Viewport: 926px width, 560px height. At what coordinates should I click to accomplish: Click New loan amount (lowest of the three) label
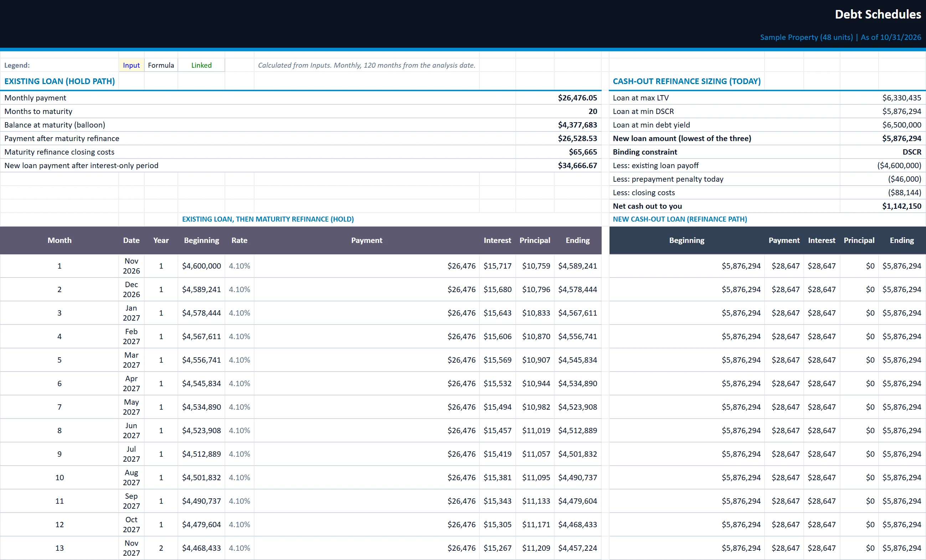tap(682, 138)
